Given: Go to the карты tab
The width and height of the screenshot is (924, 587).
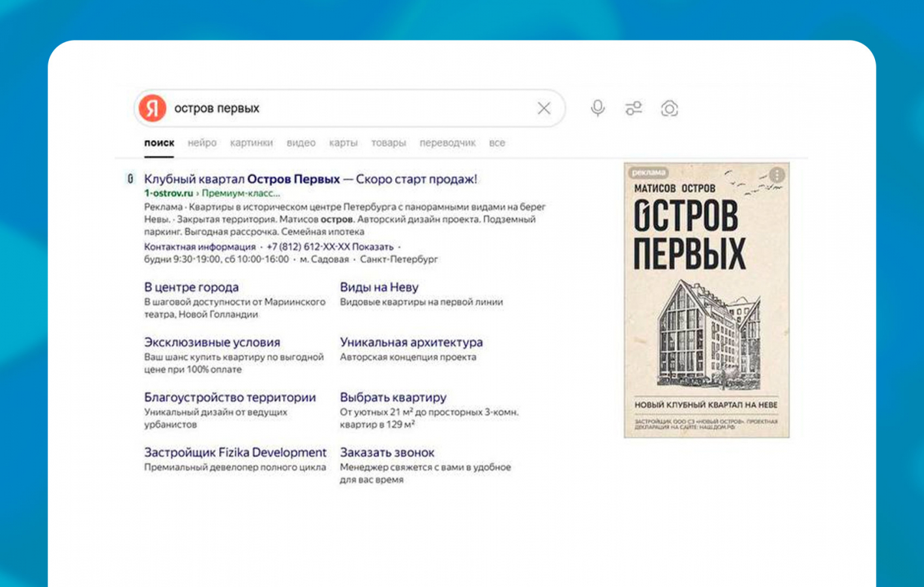Looking at the screenshot, I should [343, 143].
